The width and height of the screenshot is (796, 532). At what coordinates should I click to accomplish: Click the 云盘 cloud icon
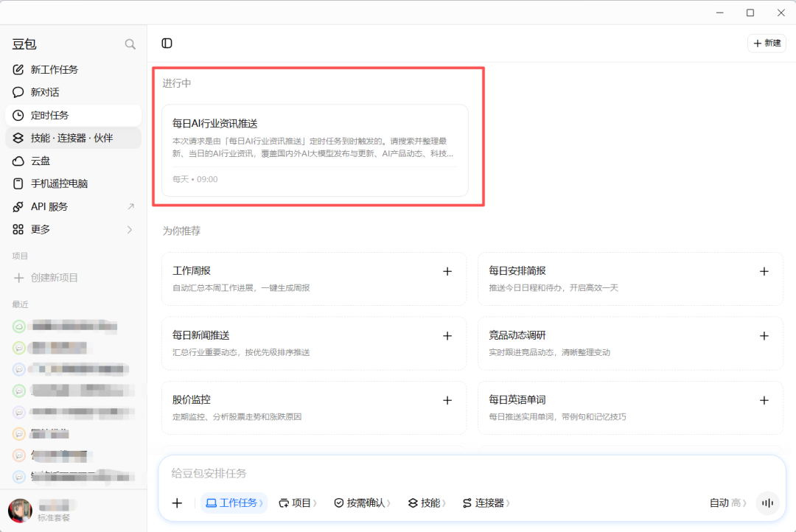pos(18,161)
